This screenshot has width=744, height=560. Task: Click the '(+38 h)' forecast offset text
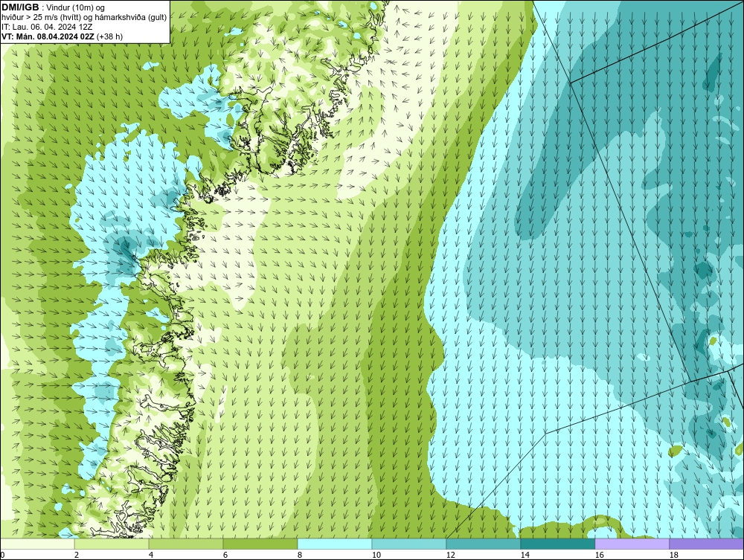click(109, 36)
